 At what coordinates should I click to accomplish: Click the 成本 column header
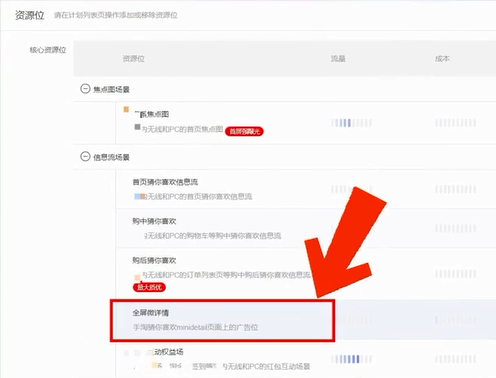pos(442,59)
